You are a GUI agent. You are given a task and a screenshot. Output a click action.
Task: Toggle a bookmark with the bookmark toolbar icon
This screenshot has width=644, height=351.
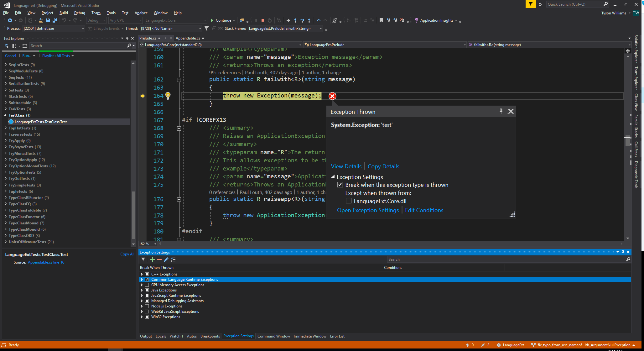tap(381, 20)
